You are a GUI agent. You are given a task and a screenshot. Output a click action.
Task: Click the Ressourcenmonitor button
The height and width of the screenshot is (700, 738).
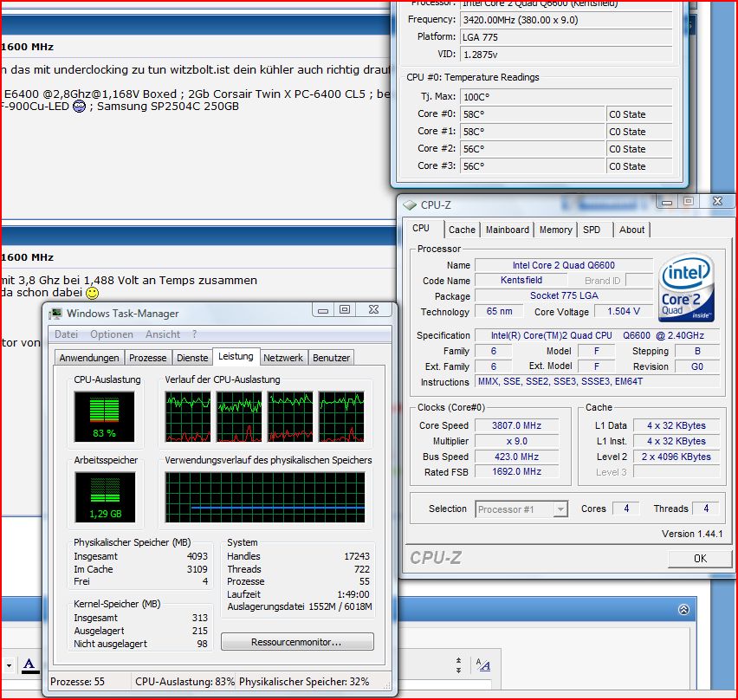pyautogui.click(x=297, y=642)
